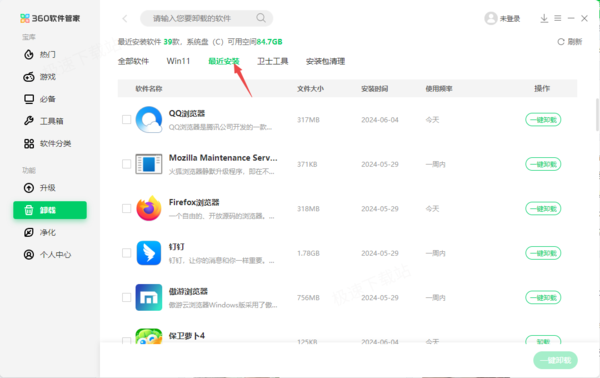Screen dimensions: 600x378
Task: Sort by 文件大小 column header
Action: (310, 89)
